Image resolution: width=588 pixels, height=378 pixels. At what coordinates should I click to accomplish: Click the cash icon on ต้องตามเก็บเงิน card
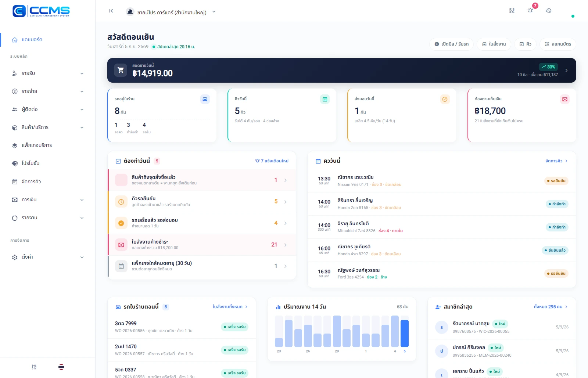click(x=565, y=99)
